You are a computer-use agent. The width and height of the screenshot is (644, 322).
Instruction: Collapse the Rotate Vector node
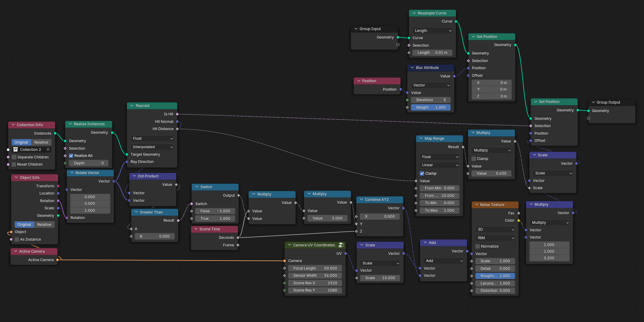(72, 173)
